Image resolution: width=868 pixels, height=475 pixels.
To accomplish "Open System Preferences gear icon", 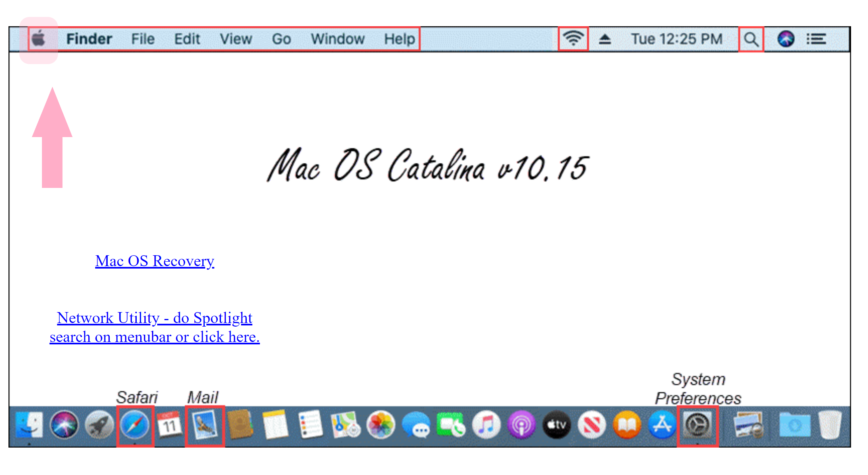I will click(x=697, y=425).
